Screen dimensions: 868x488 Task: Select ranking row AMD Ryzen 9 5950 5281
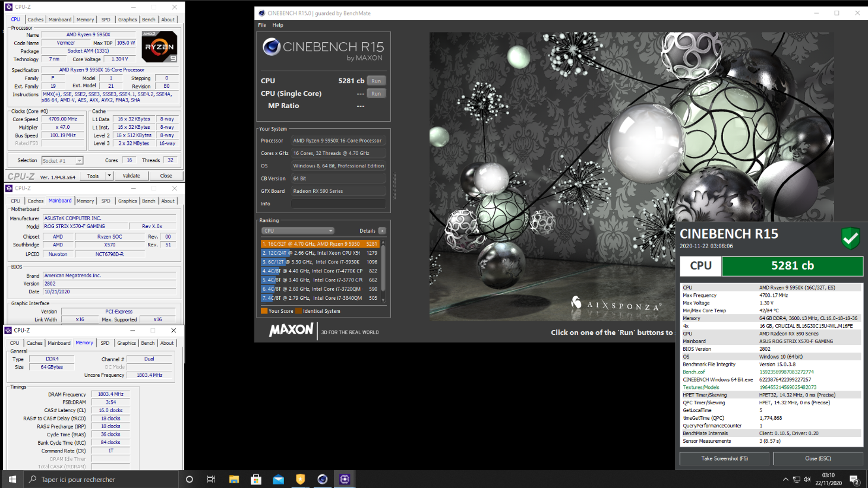(320, 243)
